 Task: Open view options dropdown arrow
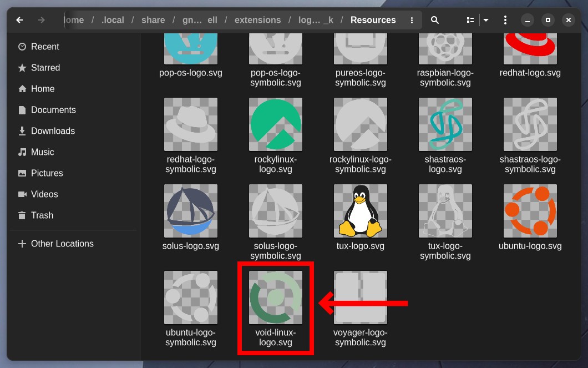486,20
